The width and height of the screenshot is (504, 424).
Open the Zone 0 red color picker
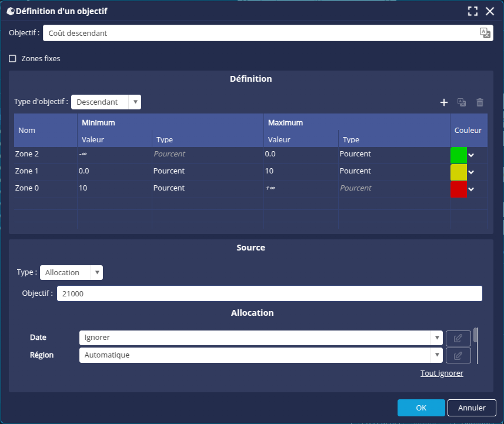[x=463, y=189]
